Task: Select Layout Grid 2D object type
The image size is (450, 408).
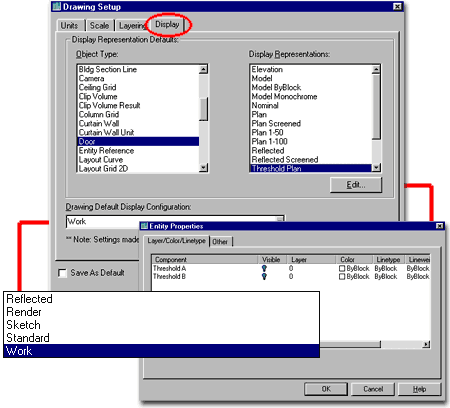Action: pyautogui.click(x=138, y=168)
